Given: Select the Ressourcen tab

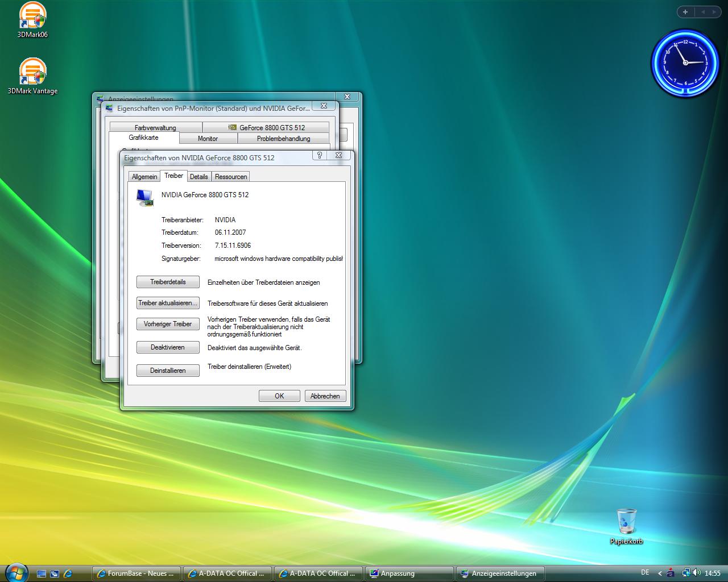Looking at the screenshot, I should (231, 177).
